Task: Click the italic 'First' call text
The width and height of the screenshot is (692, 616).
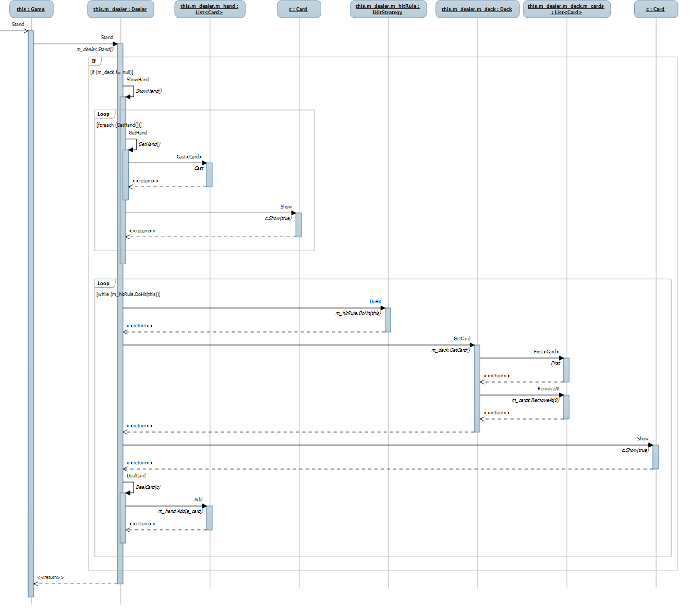Action: [x=555, y=363]
